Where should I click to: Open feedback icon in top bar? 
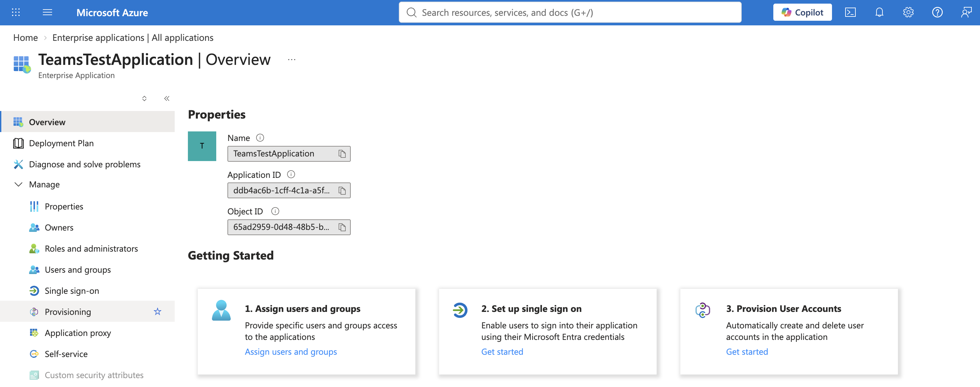[x=965, y=13]
